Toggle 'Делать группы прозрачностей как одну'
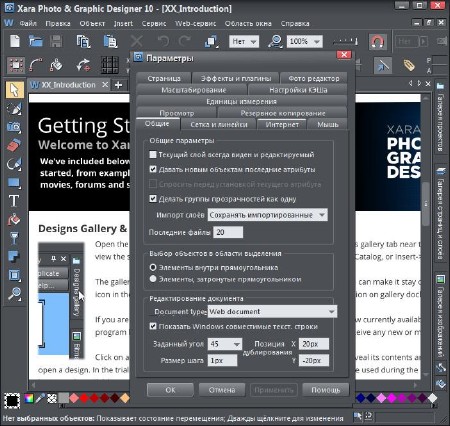Viewport: 450px width, 426px height. click(x=153, y=199)
